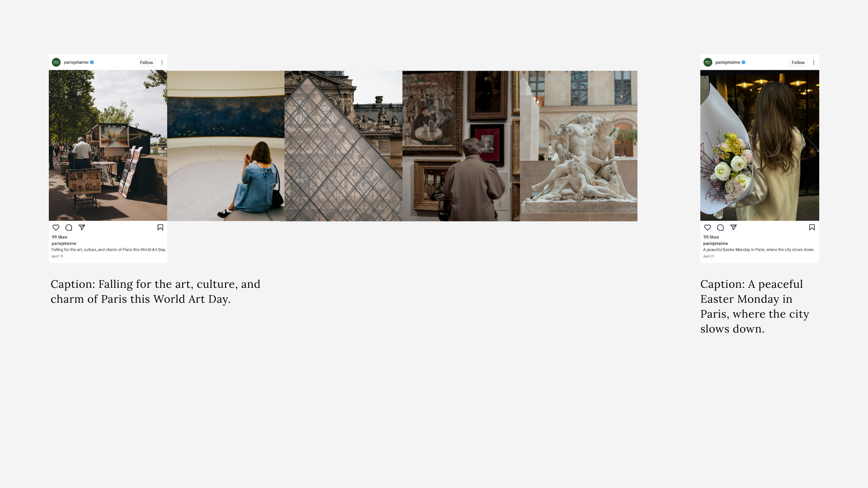Select the marble sculpture photo
868x488 pixels.
coord(579,145)
